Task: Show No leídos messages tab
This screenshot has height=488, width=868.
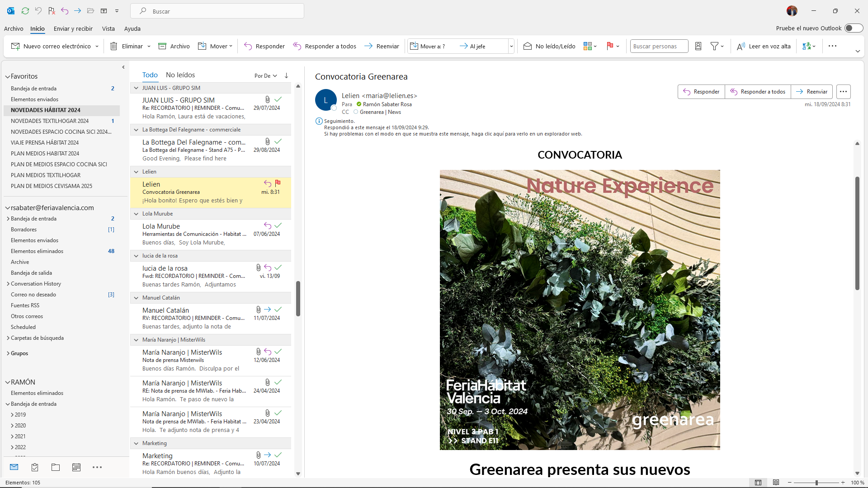Action: [x=180, y=75]
